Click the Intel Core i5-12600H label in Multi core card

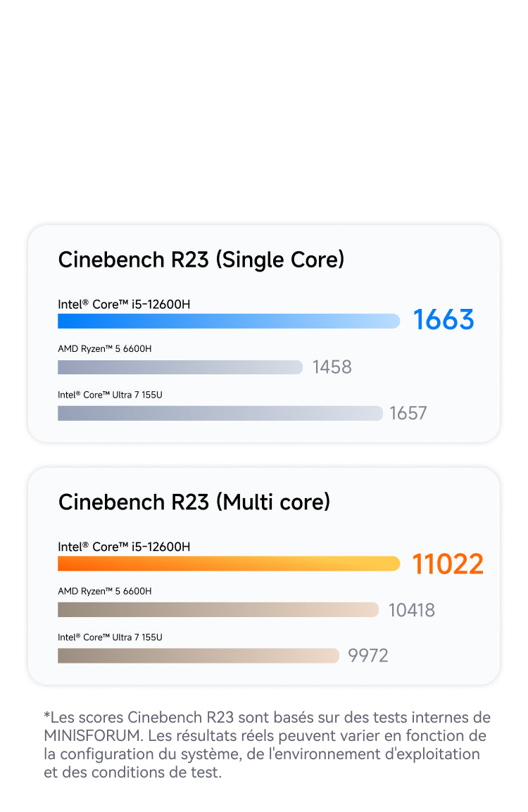124,547
